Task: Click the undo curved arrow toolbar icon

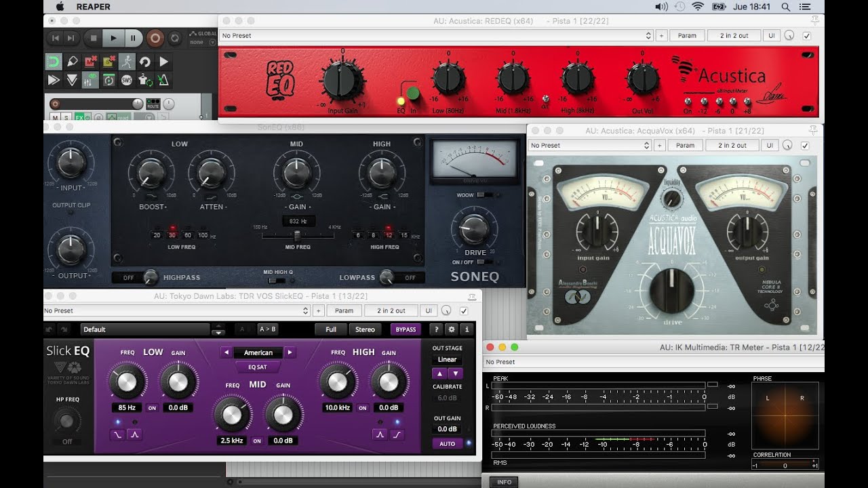Action: tap(145, 62)
